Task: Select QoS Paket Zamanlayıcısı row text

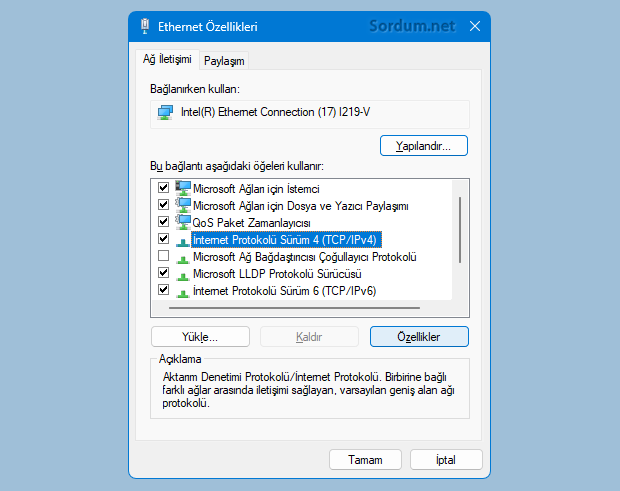Action: pyautogui.click(x=251, y=223)
